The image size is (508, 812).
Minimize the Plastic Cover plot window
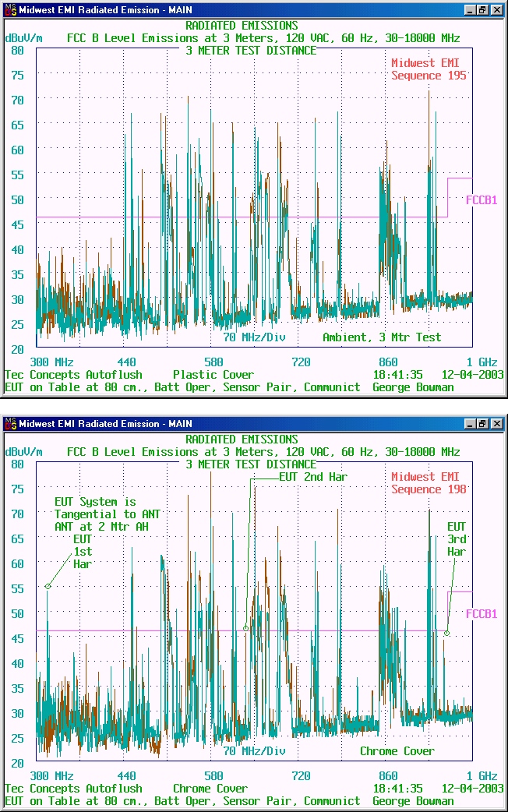469,10
